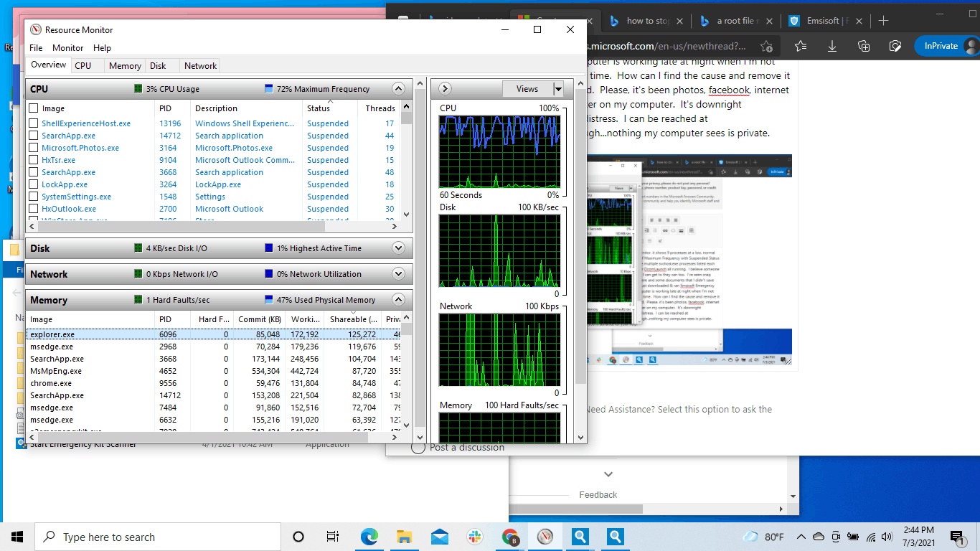The width and height of the screenshot is (980, 551).
Task: Open the Favorites list in Edge toolbar
Action: point(801,46)
